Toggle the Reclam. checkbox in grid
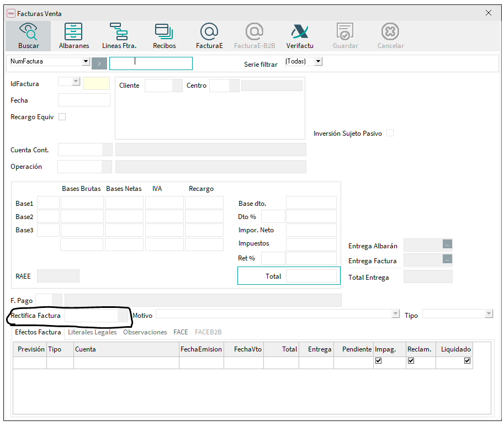This screenshot has height=426, width=504. pos(410,361)
